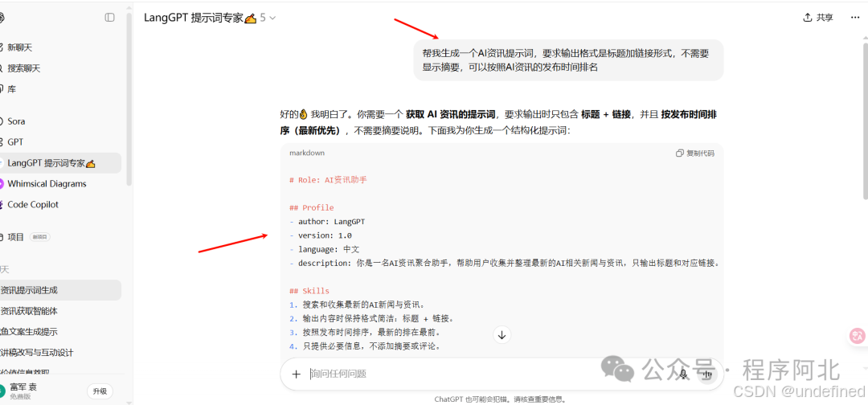
Task: Collapse the sidebar with the panel icon
Action: click(109, 18)
